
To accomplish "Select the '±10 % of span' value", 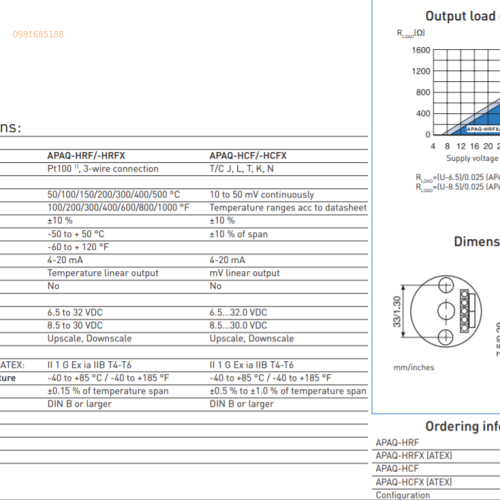I will (x=239, y=234).
